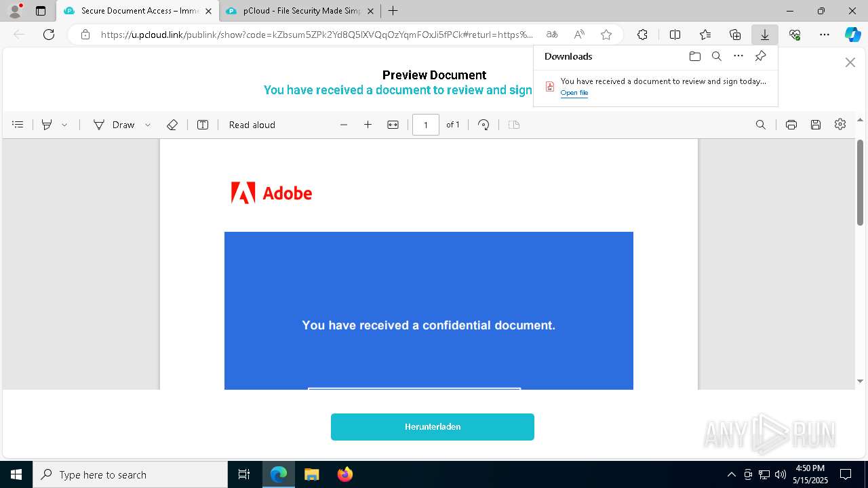This screenshot has width=868, height=488.
Task: Switch to pCloud File Security tab
Action: click(x=302, y=11)
